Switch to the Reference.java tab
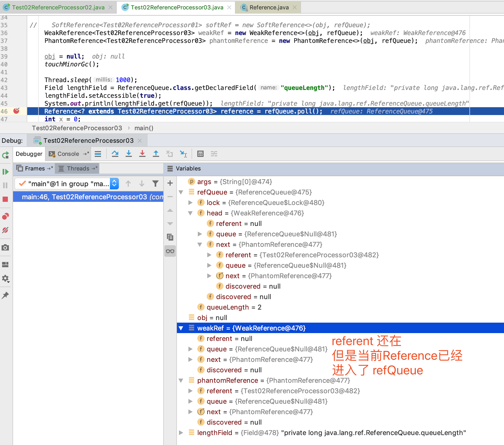Screen dimensions: 504x445 point(267,7)
